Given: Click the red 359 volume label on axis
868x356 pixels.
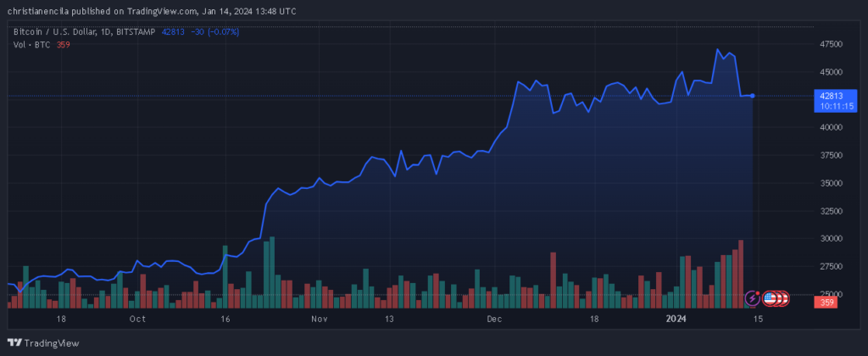Looking at the screenshot, I should (827, 303).
